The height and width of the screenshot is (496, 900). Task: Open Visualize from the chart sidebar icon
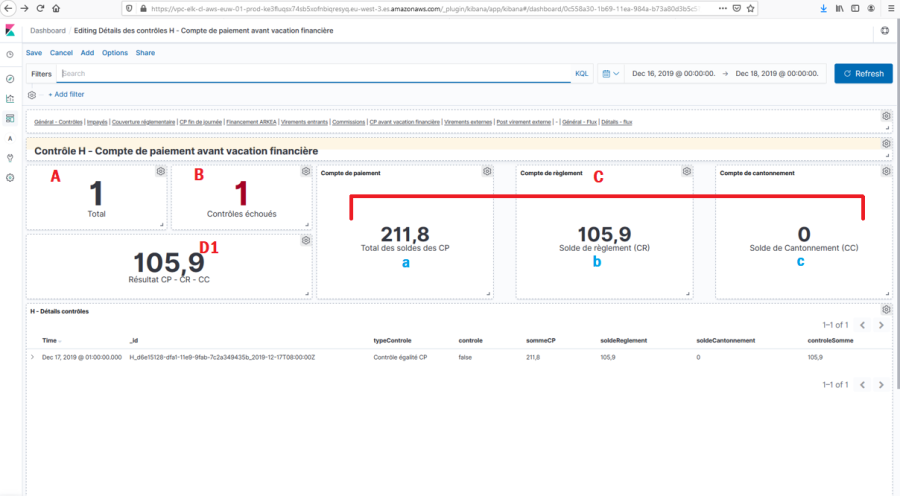coord(10,98)
